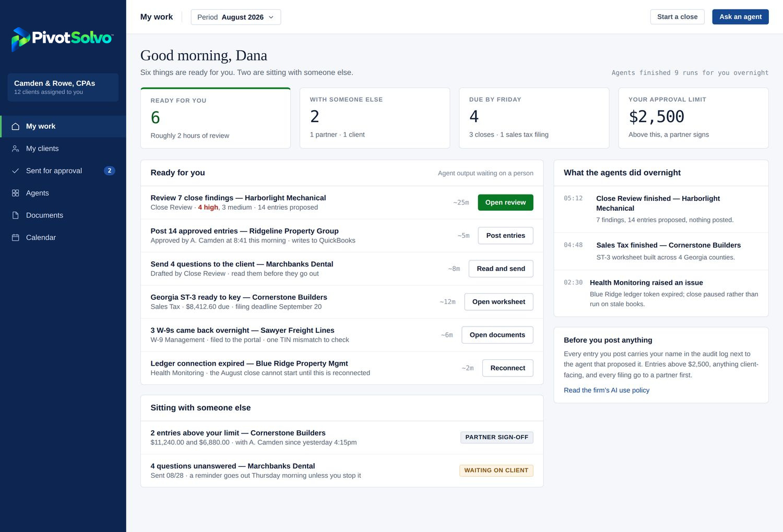This screenshot has width=783, height=532.
Task: Click "2 entries above your limit — Cornerstone Builders"
Action: click(x=238, y=433)
